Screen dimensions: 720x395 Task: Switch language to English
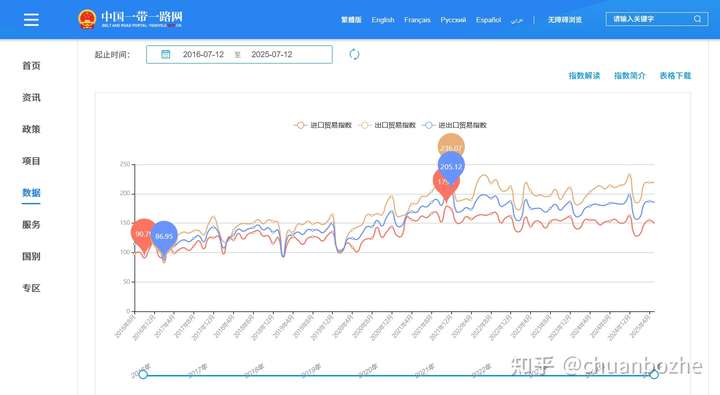tap(383, 20)
